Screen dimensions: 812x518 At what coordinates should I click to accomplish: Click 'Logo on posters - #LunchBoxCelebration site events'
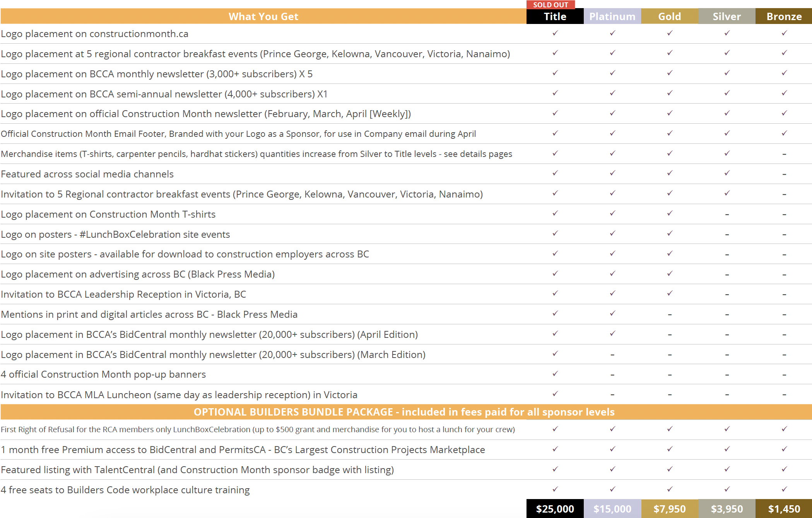tap(115, 235)
